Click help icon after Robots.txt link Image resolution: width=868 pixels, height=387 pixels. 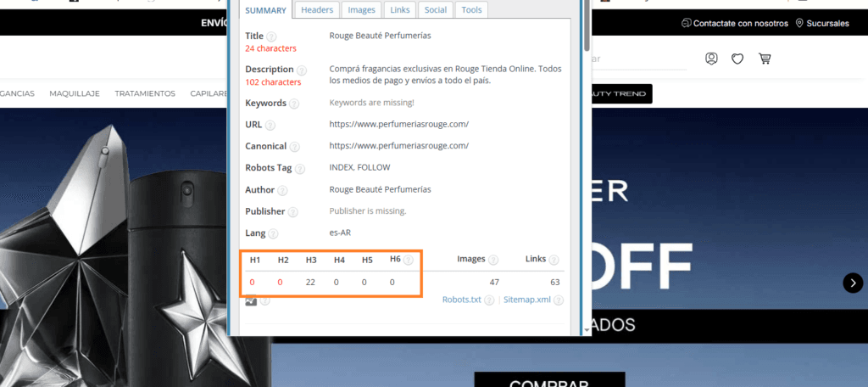click(x=489, y=300)
